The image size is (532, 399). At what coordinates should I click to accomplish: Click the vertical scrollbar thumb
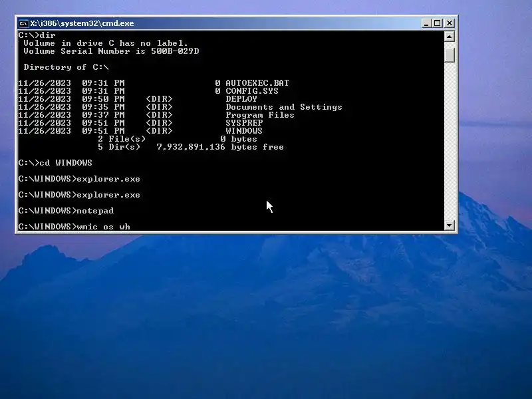[450, 55]
